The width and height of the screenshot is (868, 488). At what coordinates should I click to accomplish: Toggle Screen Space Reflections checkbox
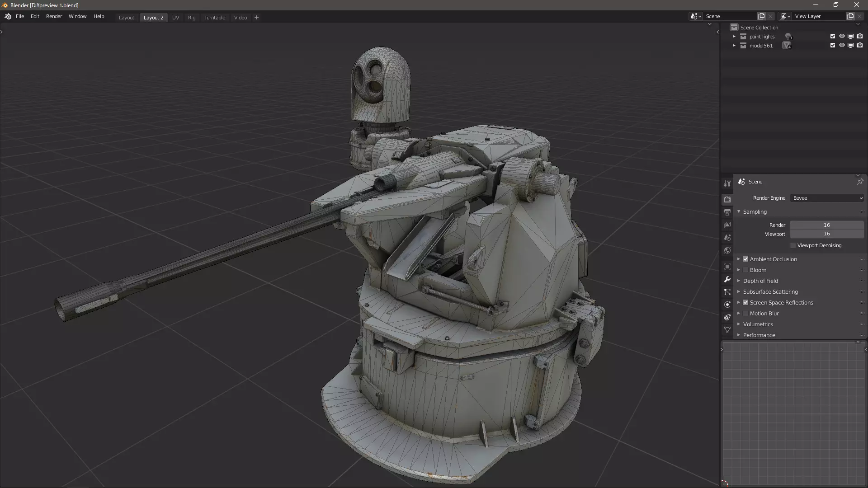[745, 302]
